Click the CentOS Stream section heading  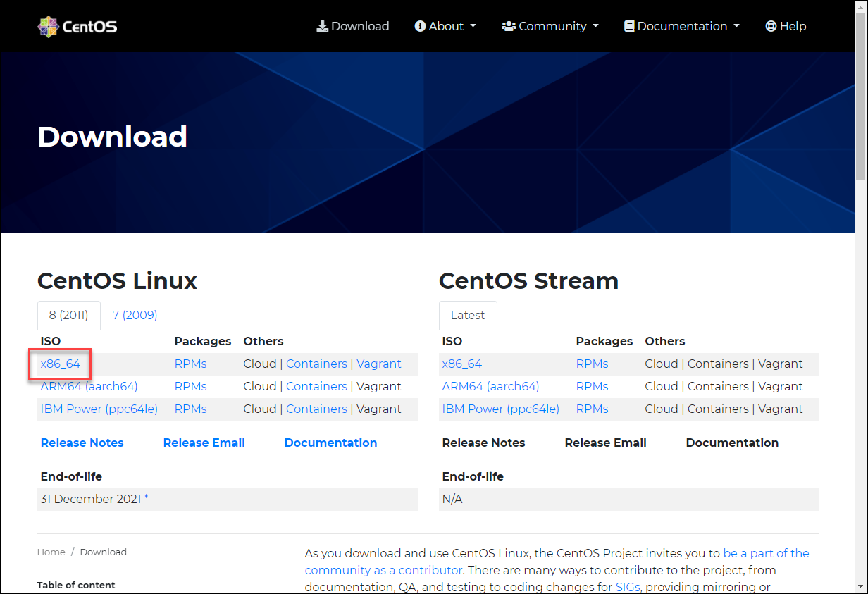[528, 280]
